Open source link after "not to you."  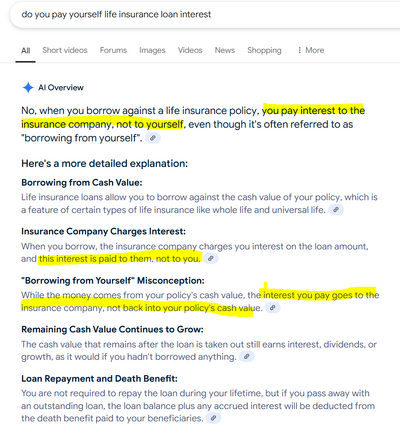[x=211, y=258]
